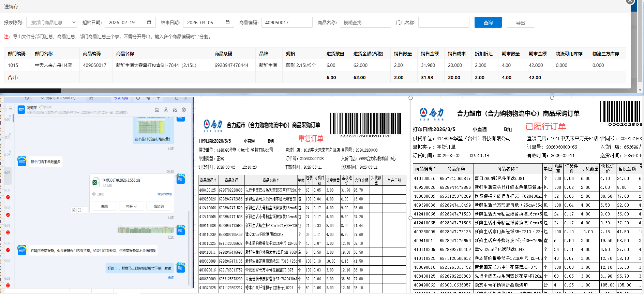Click the Excel file icon for 华塑33订单
Image resolution: width=644 pixels, height=294 pixels.
click(95, 183)
